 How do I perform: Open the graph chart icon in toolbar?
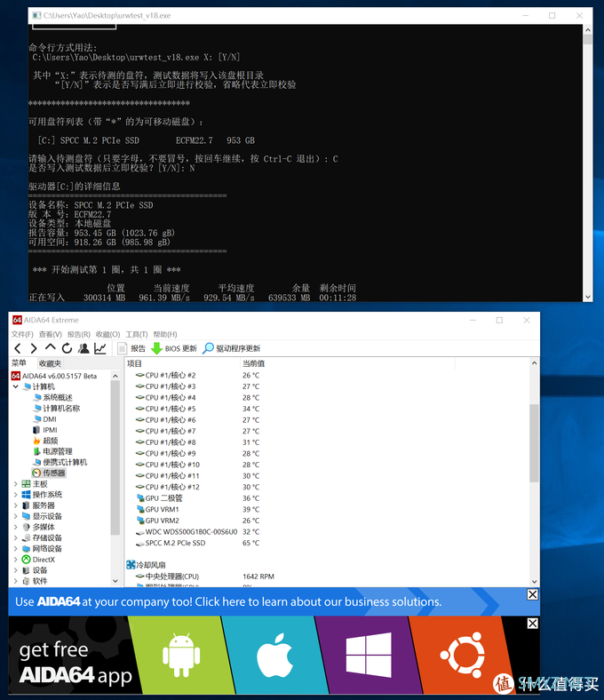(100, 348)
